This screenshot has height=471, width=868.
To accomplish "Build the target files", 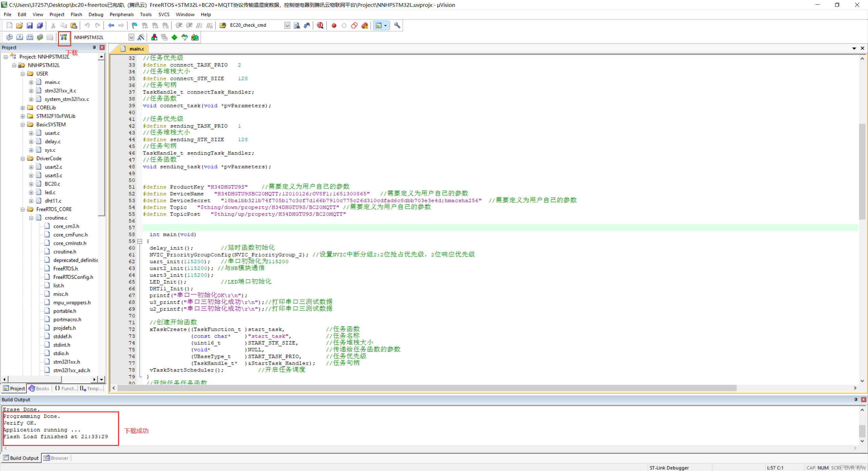I will coord(20,37).
